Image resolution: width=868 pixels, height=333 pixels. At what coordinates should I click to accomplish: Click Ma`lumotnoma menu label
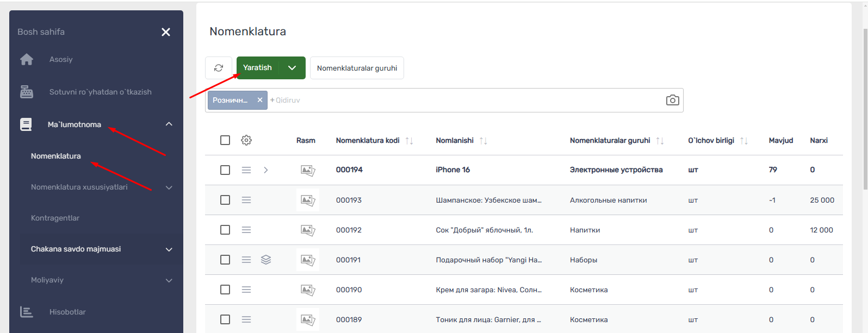(75, 124)
